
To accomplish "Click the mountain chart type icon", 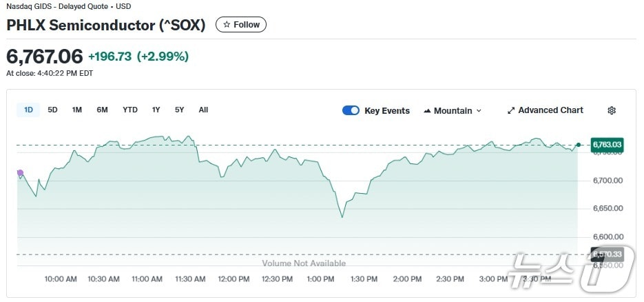I will [427, 111].
